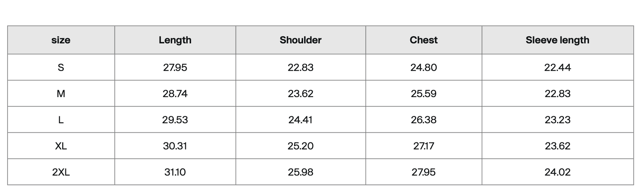Click the "size" column header
This screenshot has height=190, width=644.
pos(61,40)
